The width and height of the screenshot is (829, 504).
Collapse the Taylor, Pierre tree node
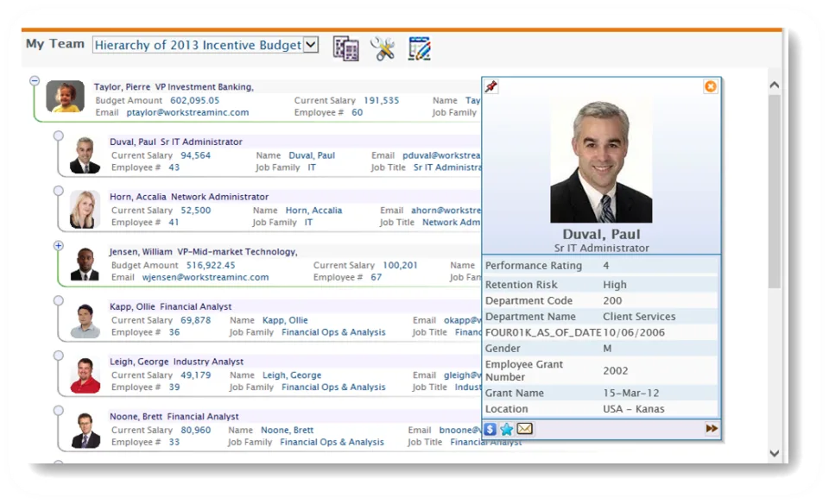(x=35, y=81)
